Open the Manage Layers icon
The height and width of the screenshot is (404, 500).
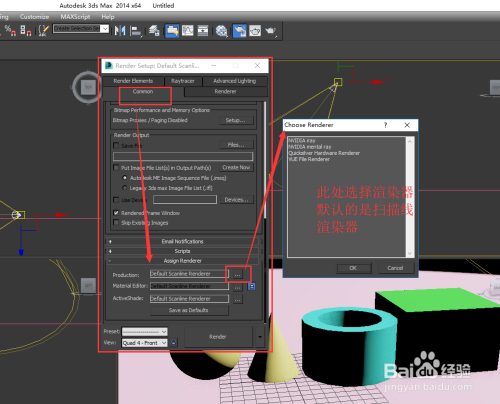click(154, 31)
